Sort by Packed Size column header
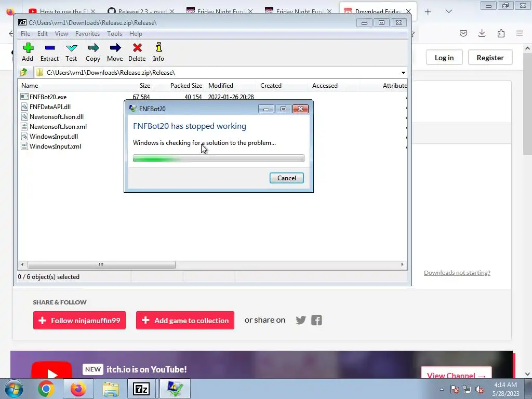This screenshot has width=532, height=399. 179,86
